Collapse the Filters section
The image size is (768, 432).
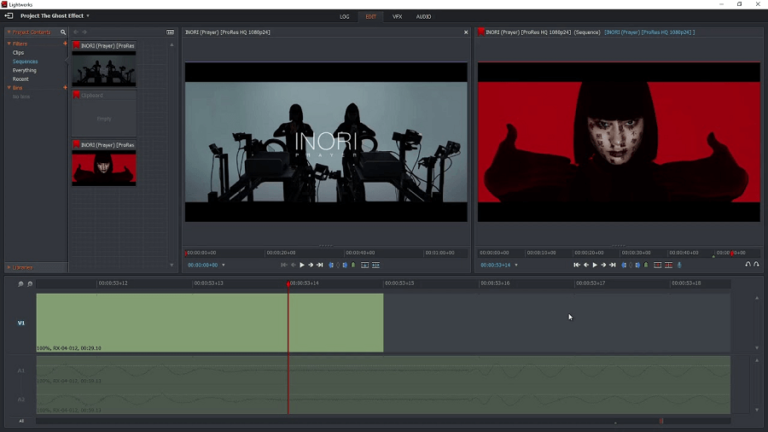click(x=9, y=44)
